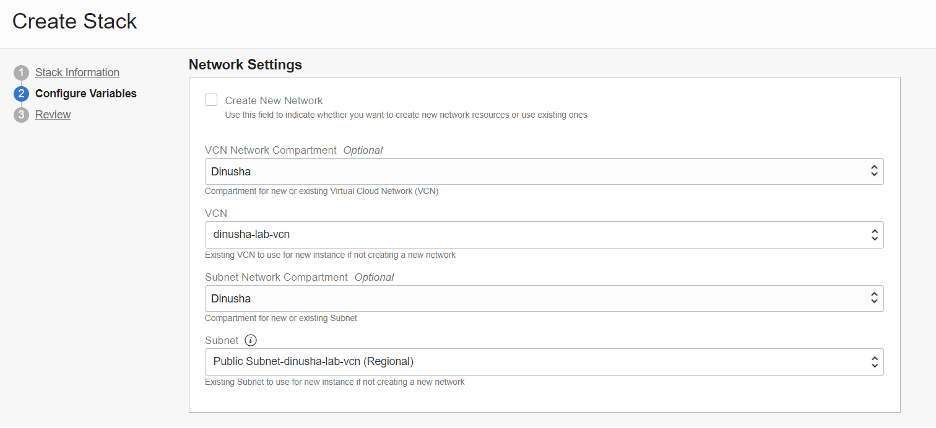Click the Subnet field up-down arrows icon
The image size is (936, 428).
click(874, 362)
